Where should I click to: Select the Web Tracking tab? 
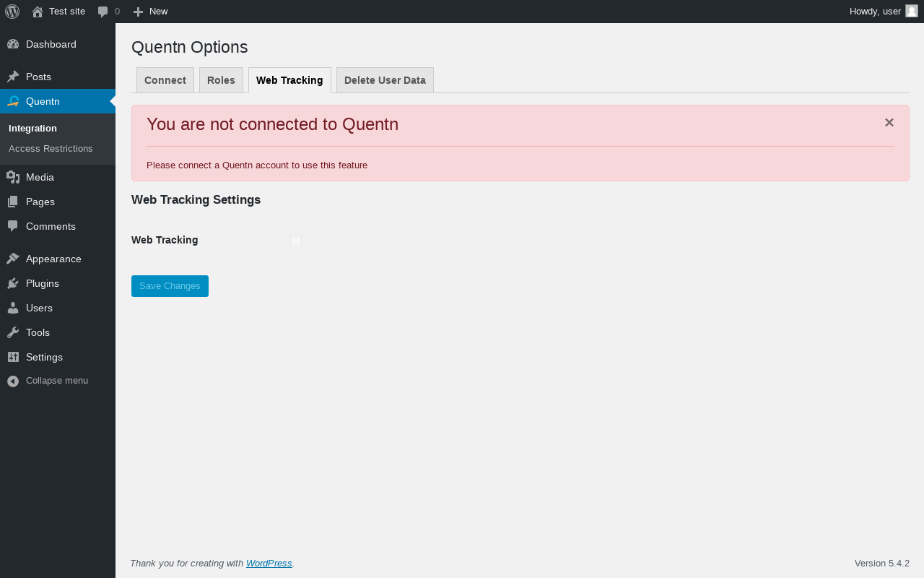coord(289,80)
